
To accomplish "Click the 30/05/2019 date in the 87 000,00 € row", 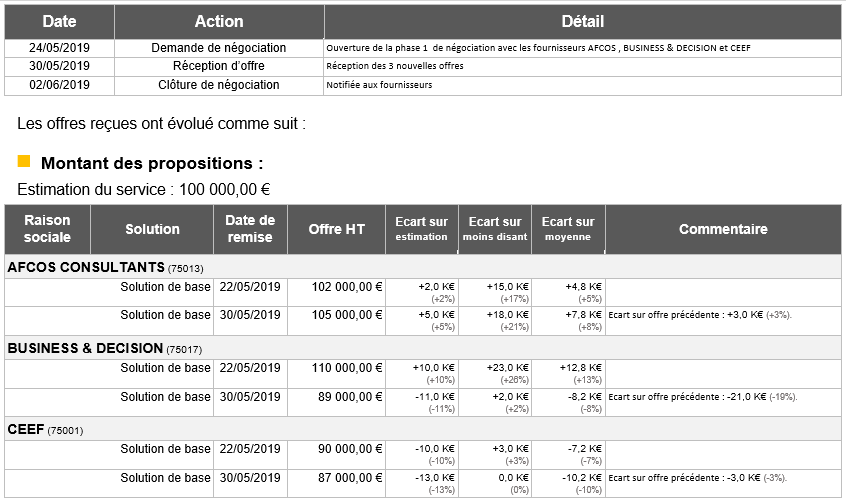I will [250, 478].
